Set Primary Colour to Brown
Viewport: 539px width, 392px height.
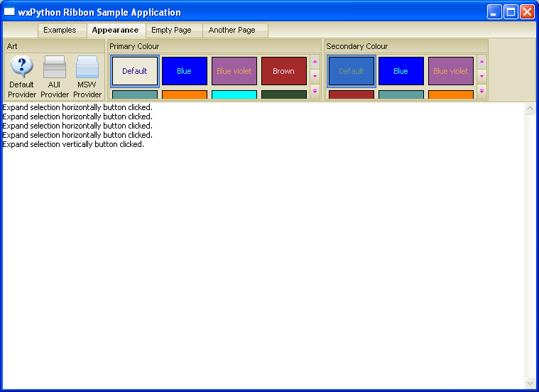coord(284,71)
